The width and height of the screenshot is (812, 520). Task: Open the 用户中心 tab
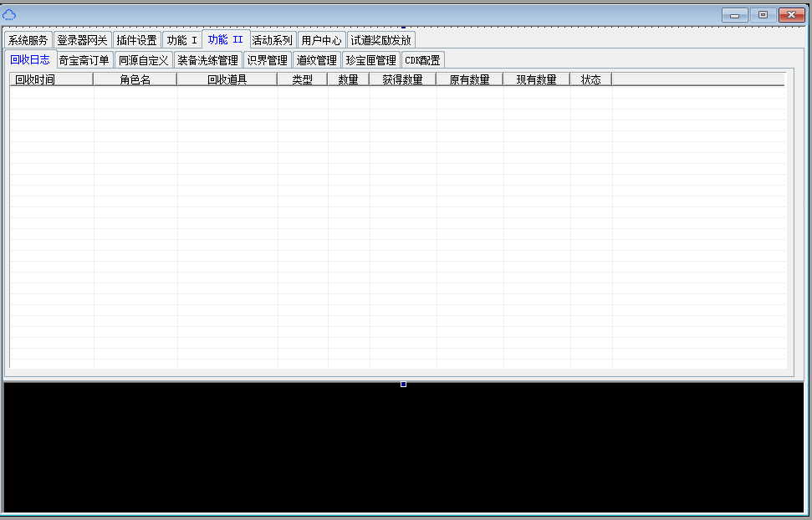click(x=321, y=40)
